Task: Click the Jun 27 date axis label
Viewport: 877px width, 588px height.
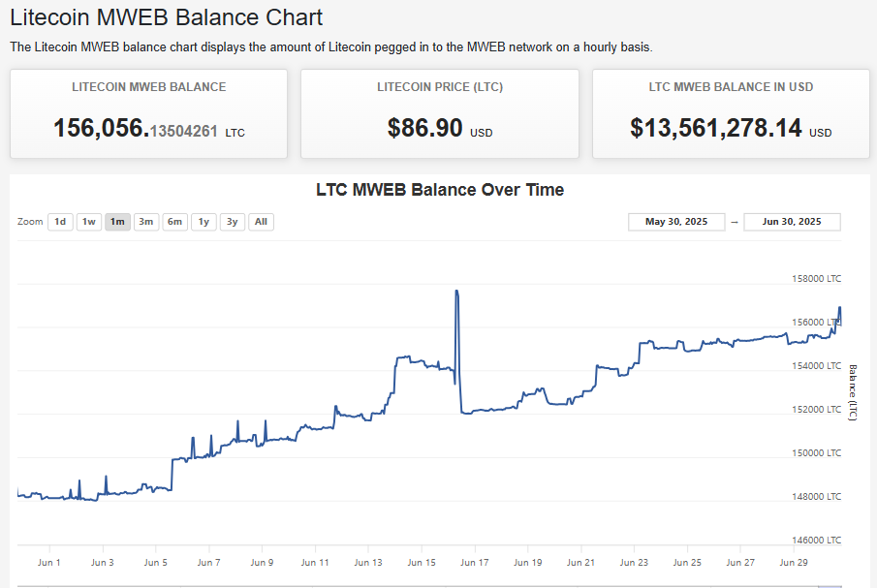Action: tap(740, 563)
